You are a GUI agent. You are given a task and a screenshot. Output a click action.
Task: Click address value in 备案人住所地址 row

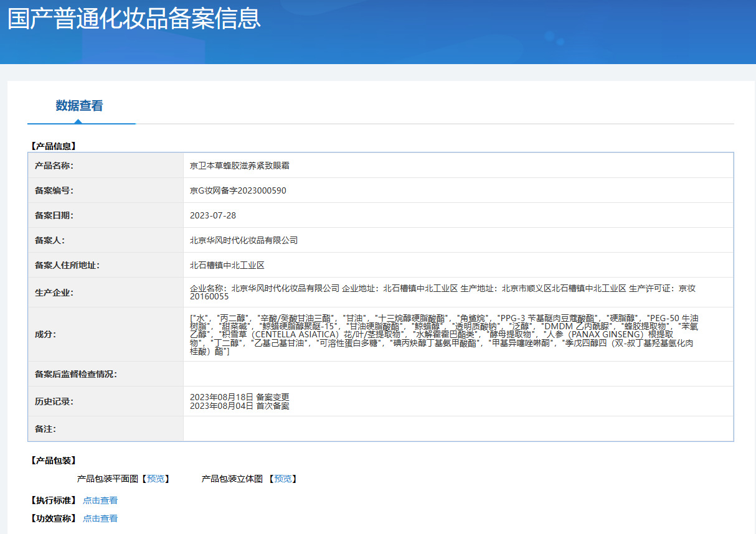pyautogui.click(x=227, y=265)
